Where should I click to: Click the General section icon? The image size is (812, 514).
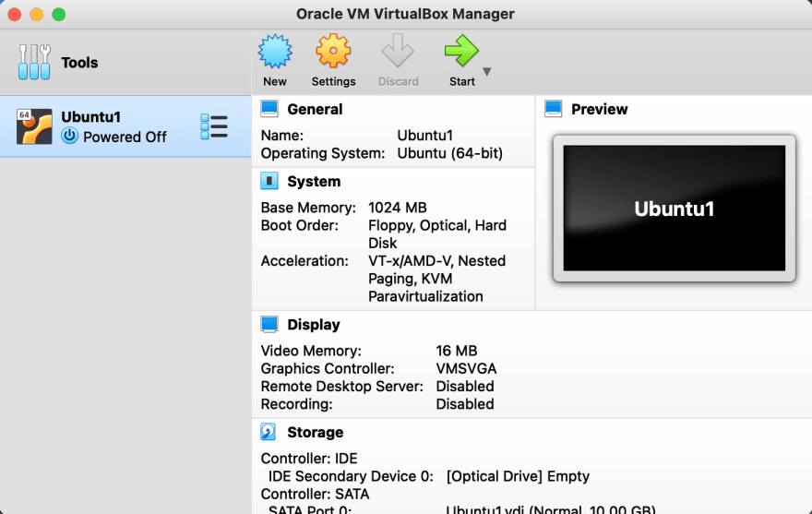269,109
